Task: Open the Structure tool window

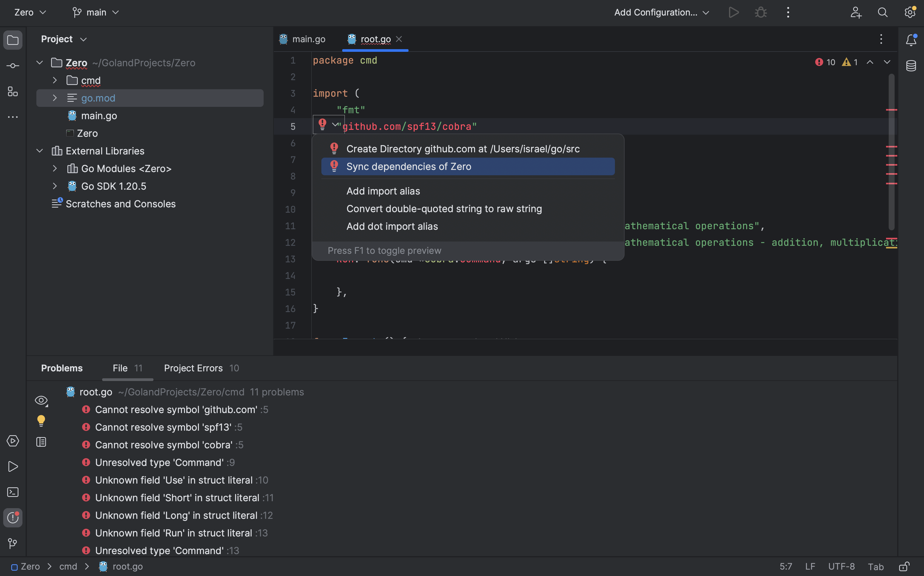Action: pyautogui.click(x=13, y=91)
